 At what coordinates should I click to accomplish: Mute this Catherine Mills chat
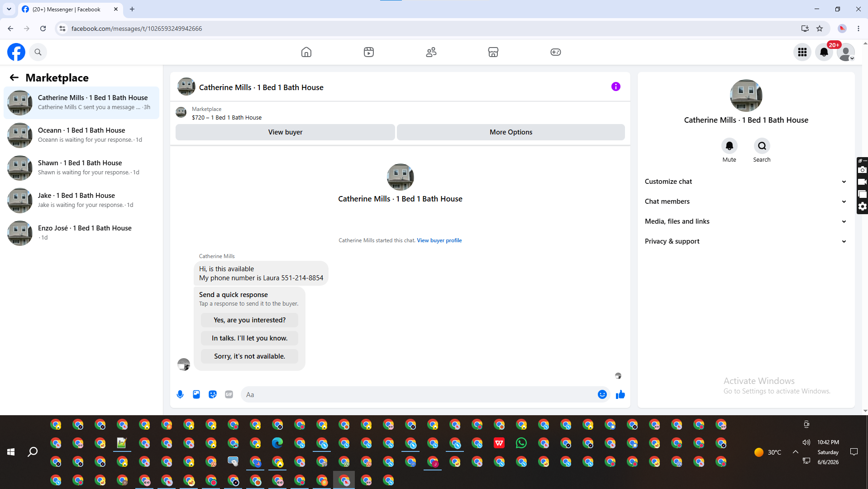point(730,146)
